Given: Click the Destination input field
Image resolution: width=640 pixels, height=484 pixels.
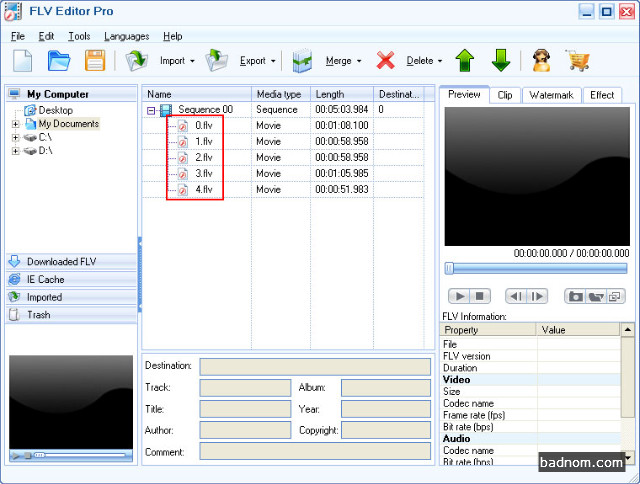Looking at the screenshot, I should 315,367.
